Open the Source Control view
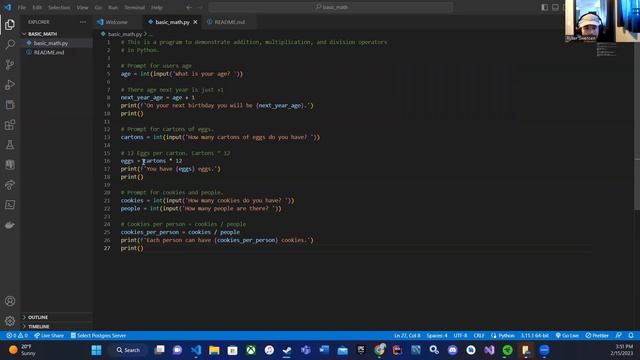This screenshot has height=360, width=640. (x=10, y=64)
